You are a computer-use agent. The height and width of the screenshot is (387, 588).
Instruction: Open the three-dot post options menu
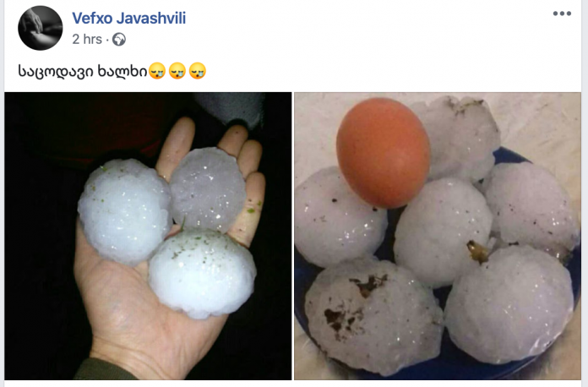click(562, 14)
